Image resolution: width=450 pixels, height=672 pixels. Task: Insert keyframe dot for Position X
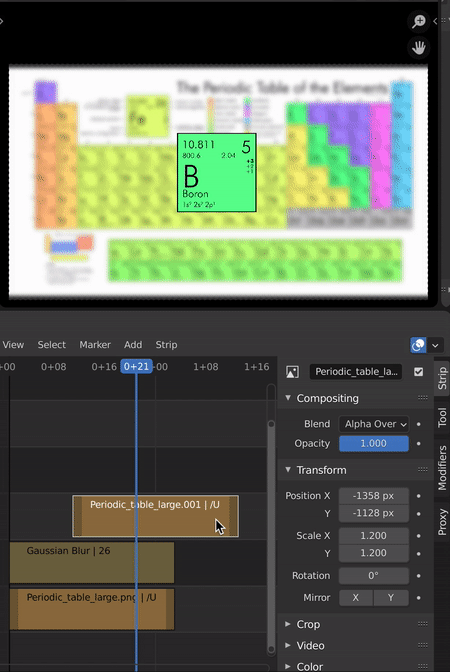(418, 496)
